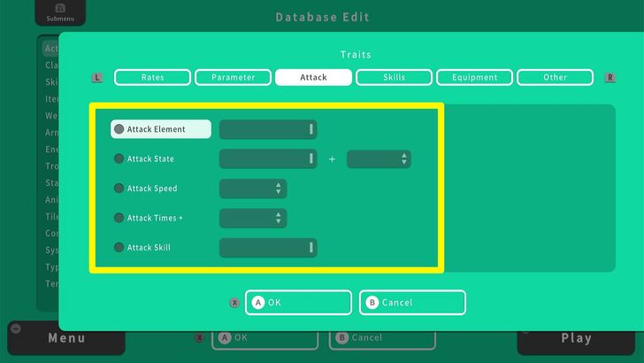This screenshot has height=363, width=644.
Task: Switch to the Equipment tab
Action: tap(474, 77)
